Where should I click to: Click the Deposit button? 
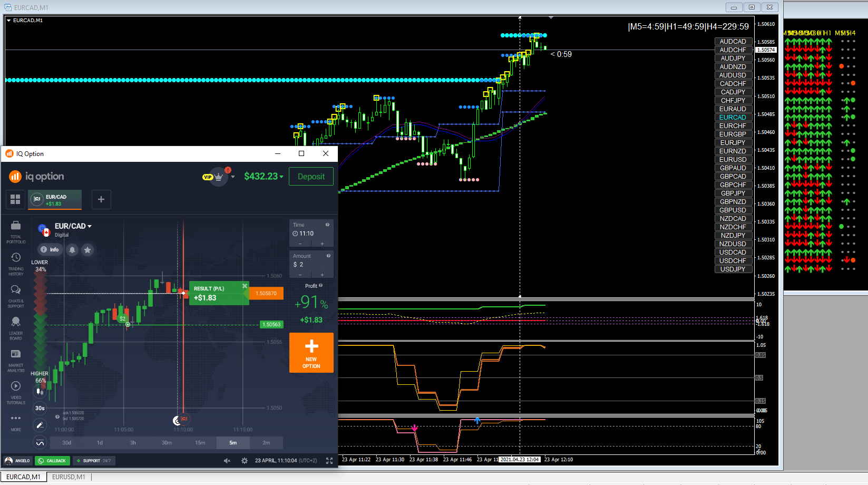(x=311, y=177)
